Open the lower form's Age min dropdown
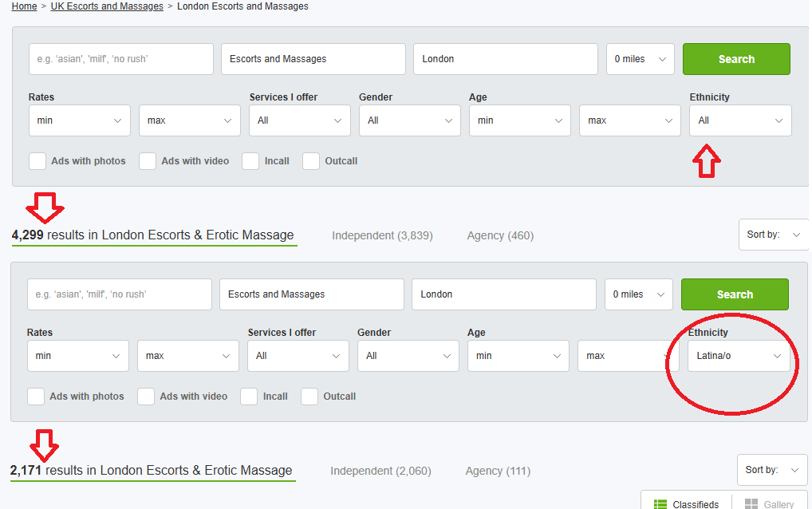 point(518,356)
